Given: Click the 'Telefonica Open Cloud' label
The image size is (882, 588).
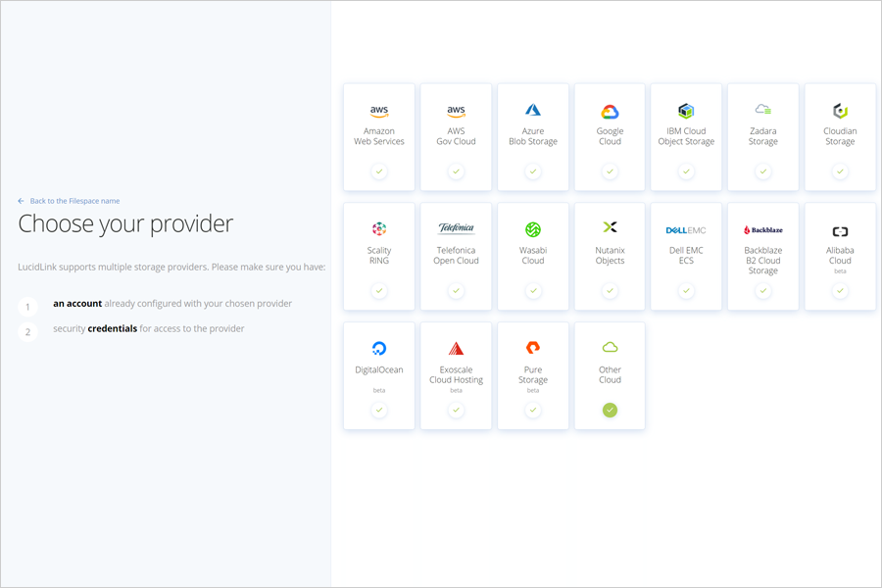Looking at the screenshot, I should tap(456, 256).
